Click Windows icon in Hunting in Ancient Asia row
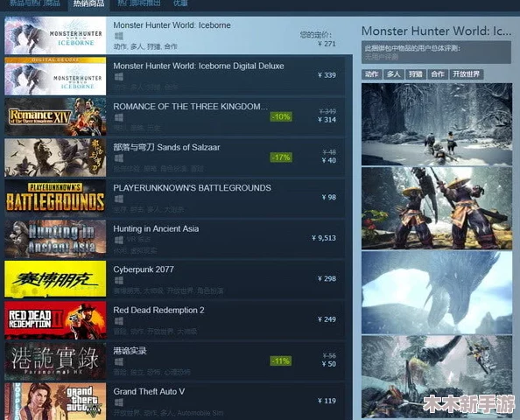The height and width of the screenshot is (420, 520). (x=119, y=240)
